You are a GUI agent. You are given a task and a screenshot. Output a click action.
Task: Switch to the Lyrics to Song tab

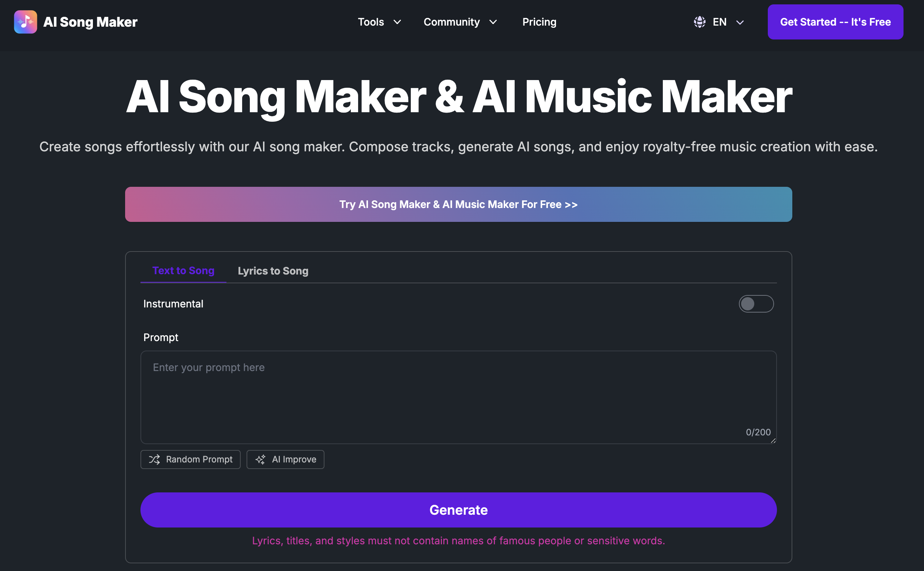273,271
